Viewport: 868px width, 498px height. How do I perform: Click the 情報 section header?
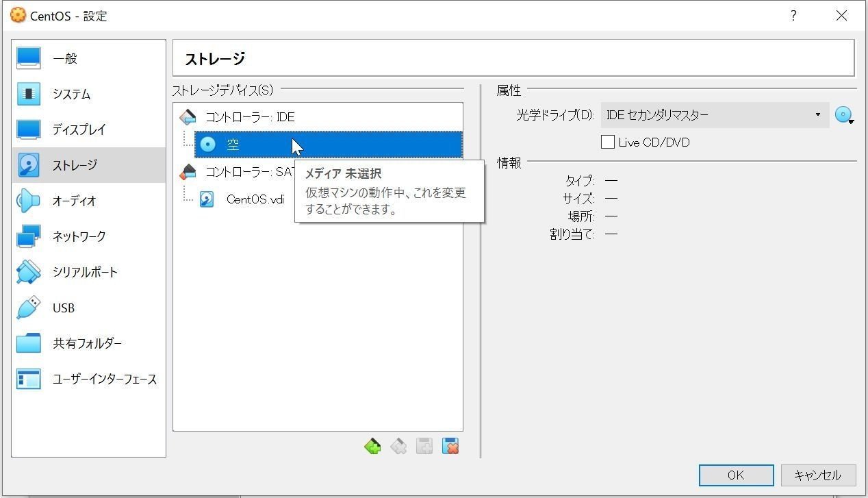[x=509, y=162]
